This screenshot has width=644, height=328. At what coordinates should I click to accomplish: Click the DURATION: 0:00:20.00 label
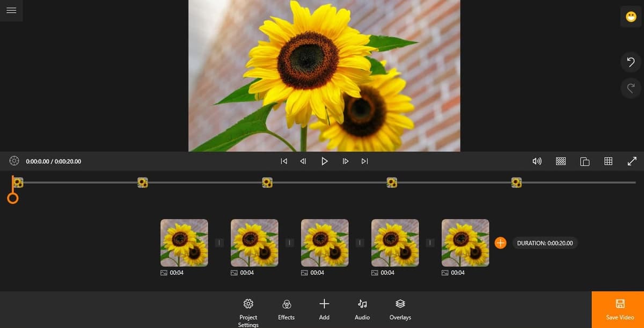(x=545, y=243)
